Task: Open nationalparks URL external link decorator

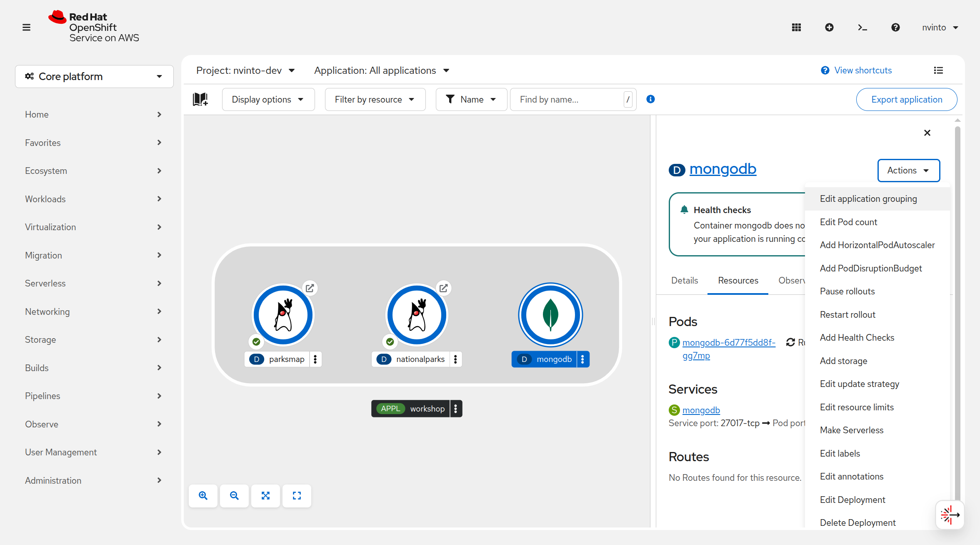Action: pos(443,288)
